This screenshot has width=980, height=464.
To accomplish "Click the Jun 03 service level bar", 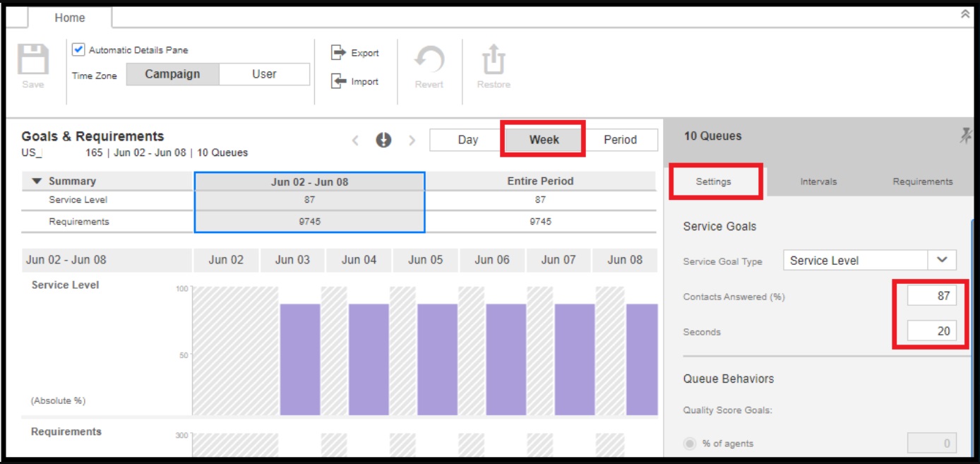I will [x=300, y=359].
